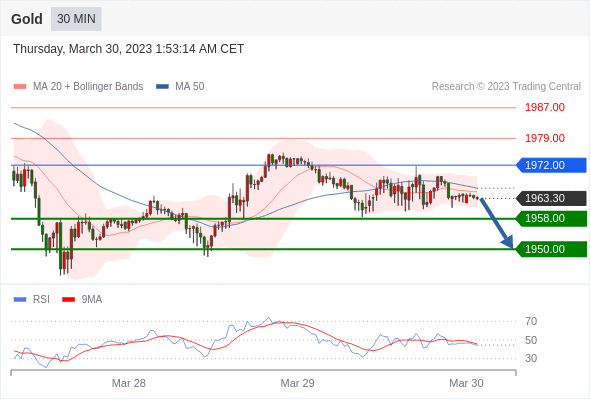This screenshot has height=400, width=590.
Task: Click the RSI 70 level label
Action: click(x=531, y=321)
